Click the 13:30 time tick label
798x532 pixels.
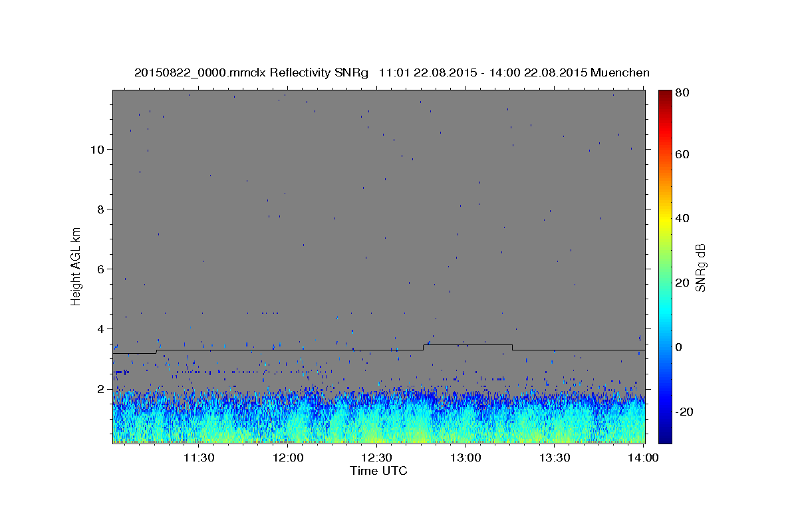pos(555,458)
